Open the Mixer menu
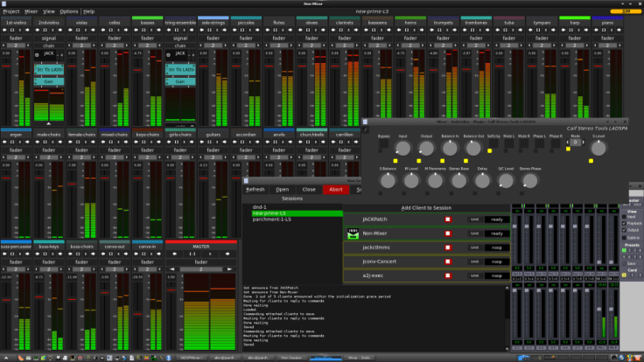 tap(31, 11)
